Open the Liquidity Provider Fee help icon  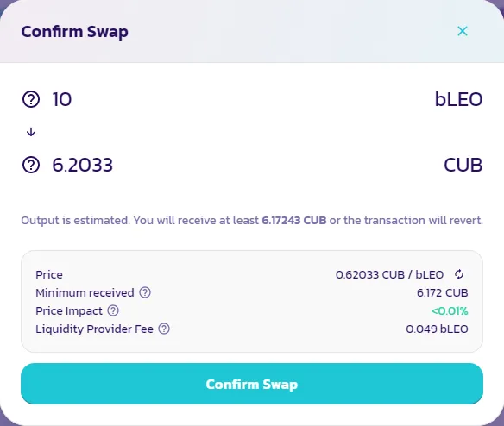(164, 329)
